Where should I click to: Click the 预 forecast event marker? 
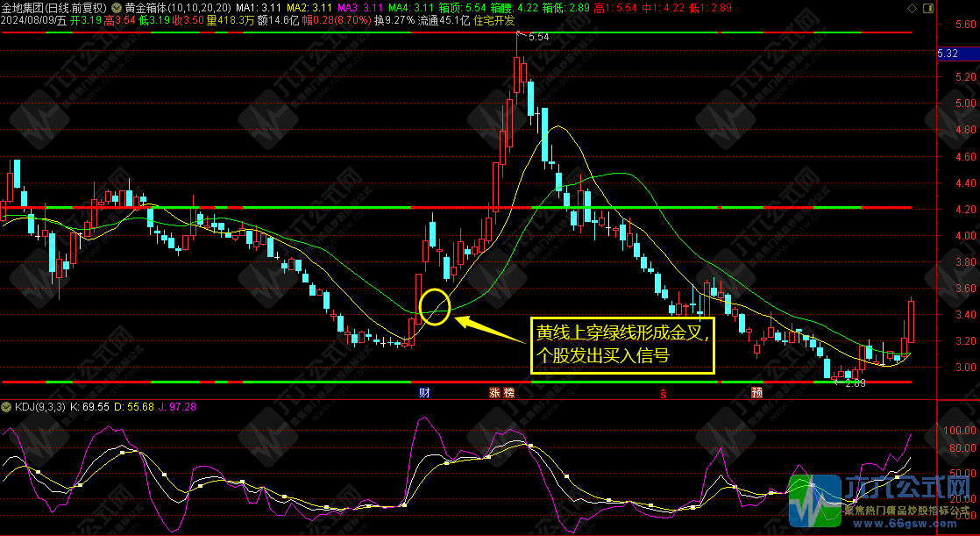tap(756, 392)
